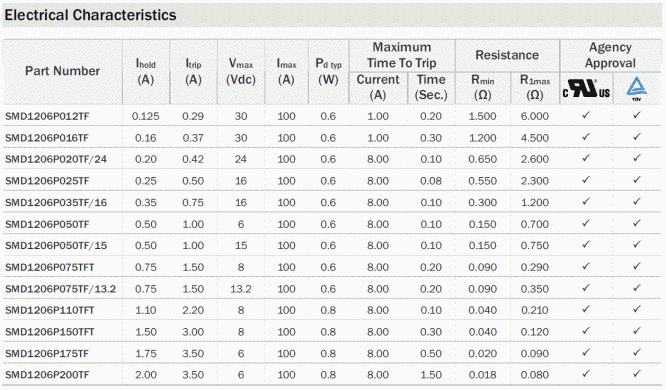
Task: Click Itrip value 3.00 for SMD1206P150TFT
Action: point(193,332)
